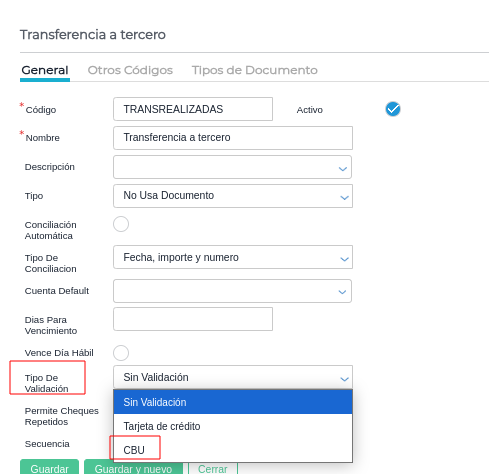This screenshot has width=489, height=474.
Task: Open the Tipos de Documento tab
Action: click(254, 70)
